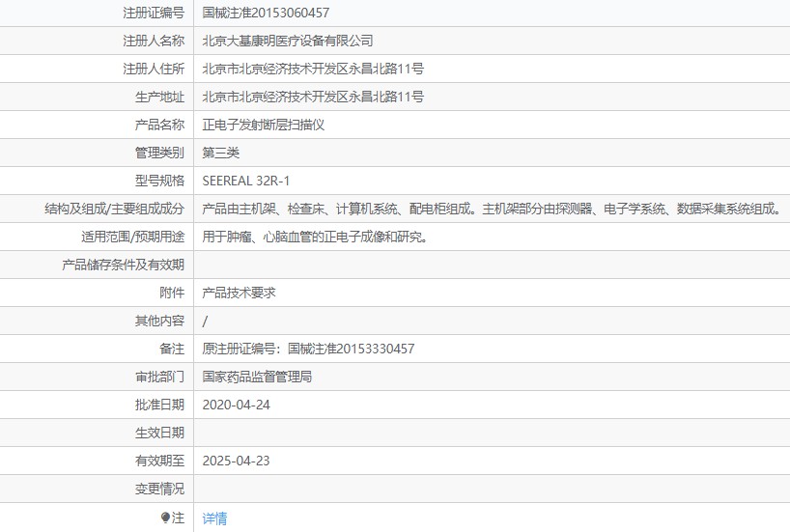Click the 注册证编号 label
Screen dimensions: 790x532
tap(154, 13)
